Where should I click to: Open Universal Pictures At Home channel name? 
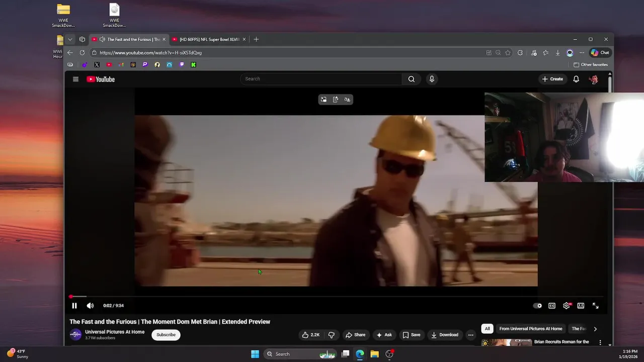point(115,332)
